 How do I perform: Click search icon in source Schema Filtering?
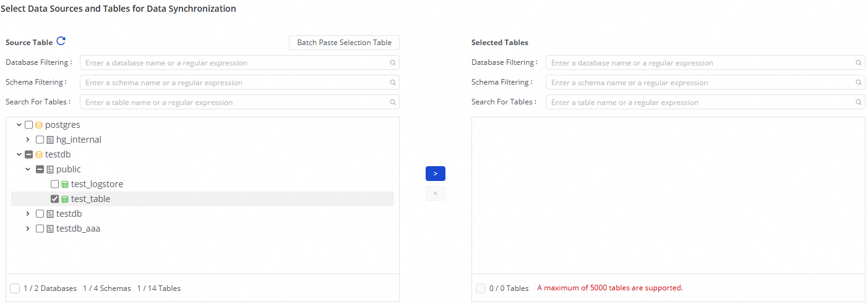click(392, 83)
